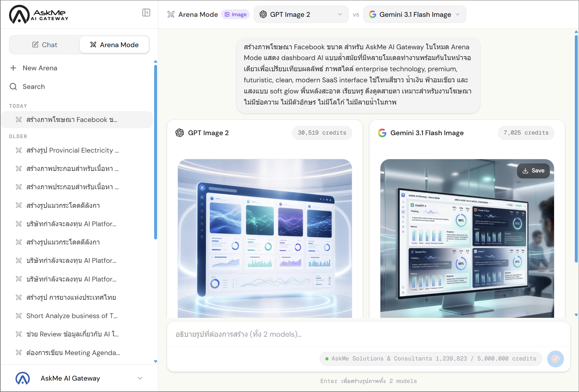Click the palette icon in the prompt box

pos(555,359)
